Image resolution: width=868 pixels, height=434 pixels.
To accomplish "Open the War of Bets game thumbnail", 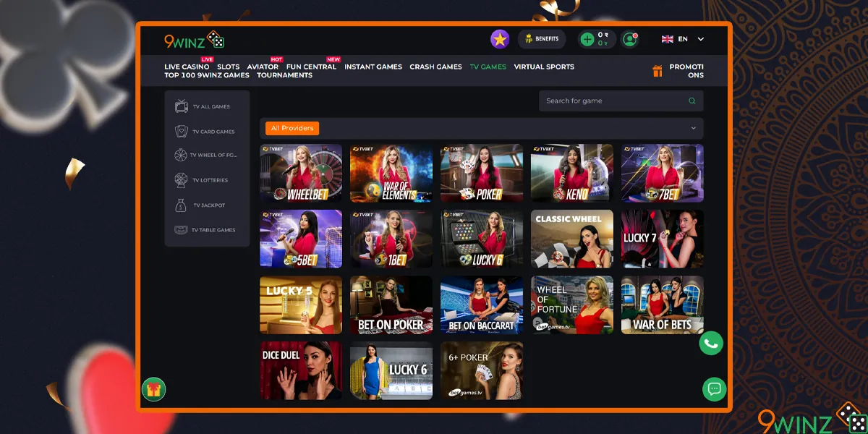I will pos(663,305).
